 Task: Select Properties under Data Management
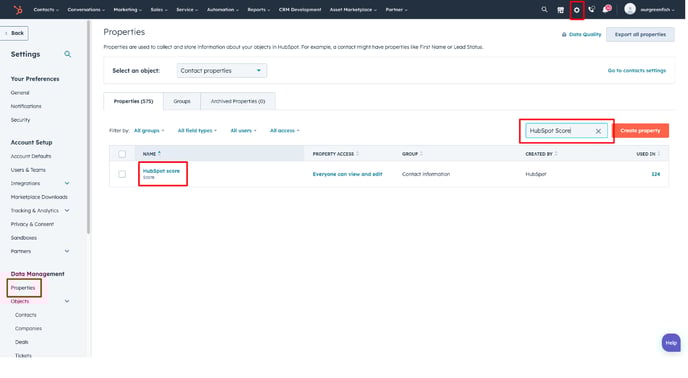pos(23,288)
